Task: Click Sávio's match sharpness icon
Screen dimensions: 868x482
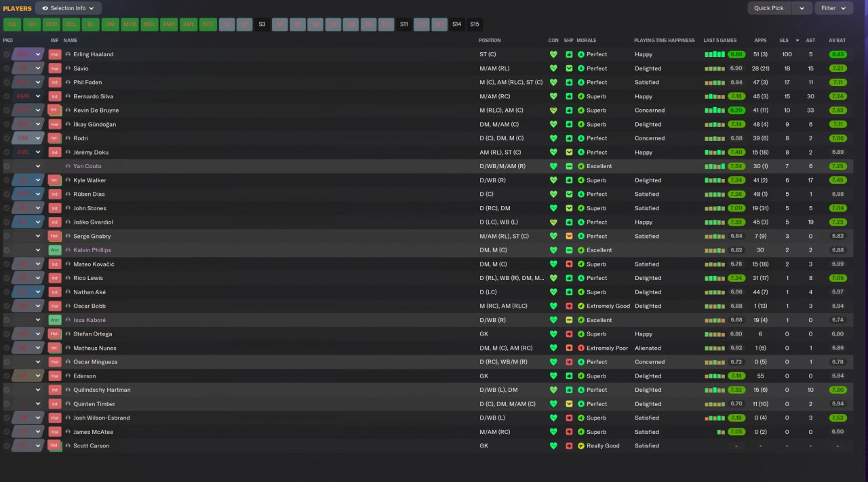Action: point(569,68)
